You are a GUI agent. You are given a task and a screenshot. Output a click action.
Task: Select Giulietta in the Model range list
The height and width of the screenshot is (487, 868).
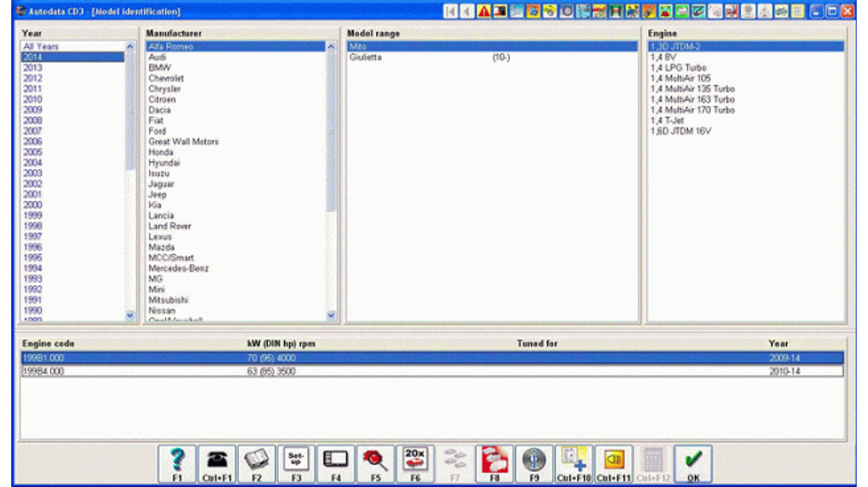click(366, 58)
